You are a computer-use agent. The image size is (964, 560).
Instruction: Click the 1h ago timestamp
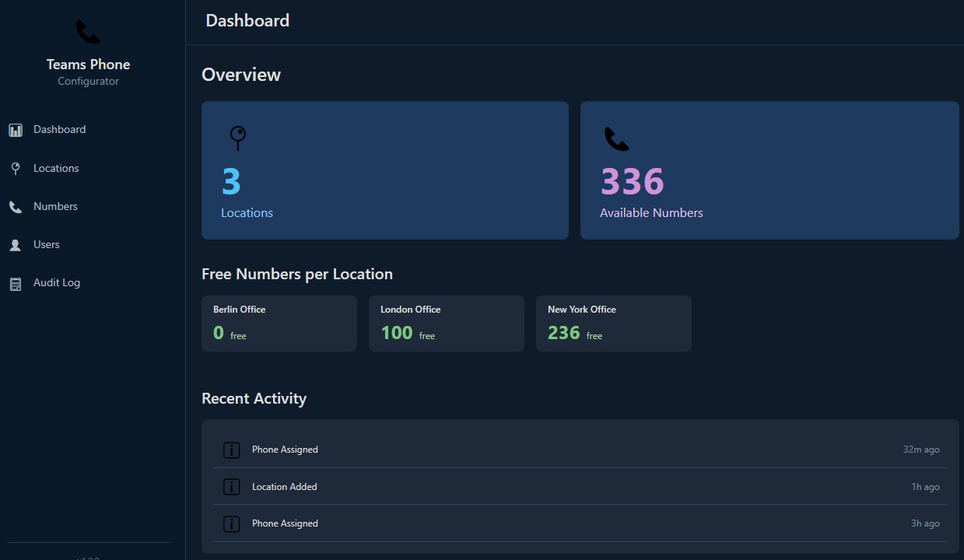(926, 487)
